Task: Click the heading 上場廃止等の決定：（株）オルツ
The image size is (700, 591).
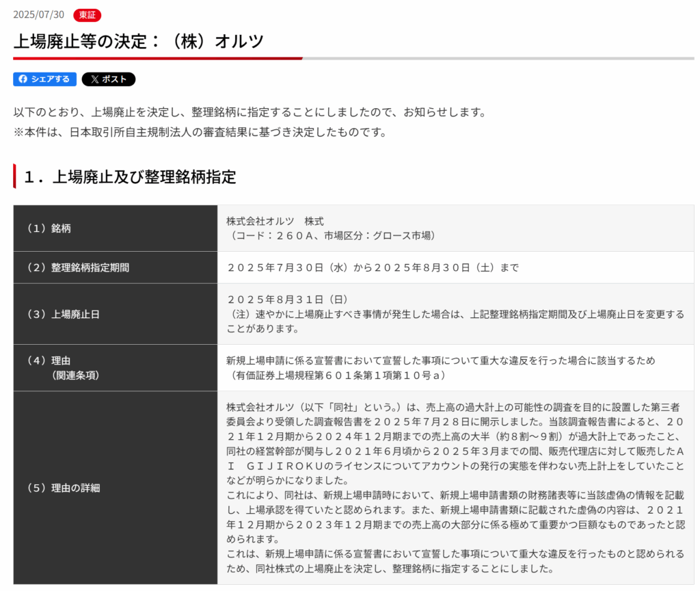Action: point(139,42)
